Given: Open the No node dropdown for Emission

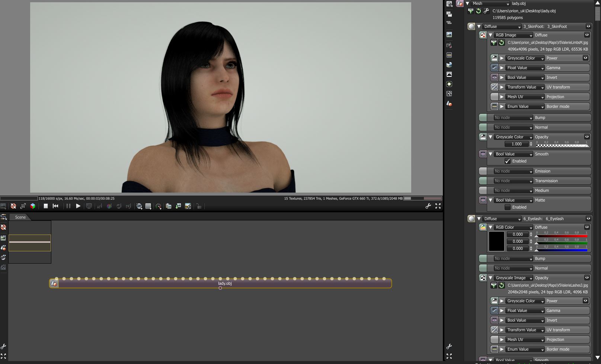Looking at the screenshot, I should coord(513,171).
